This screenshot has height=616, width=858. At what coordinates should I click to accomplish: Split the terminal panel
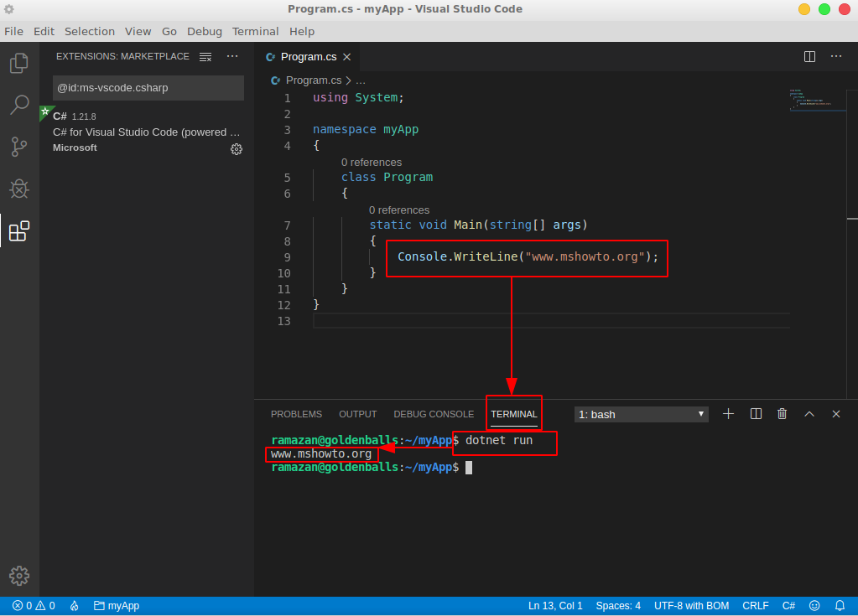(756, 414)
